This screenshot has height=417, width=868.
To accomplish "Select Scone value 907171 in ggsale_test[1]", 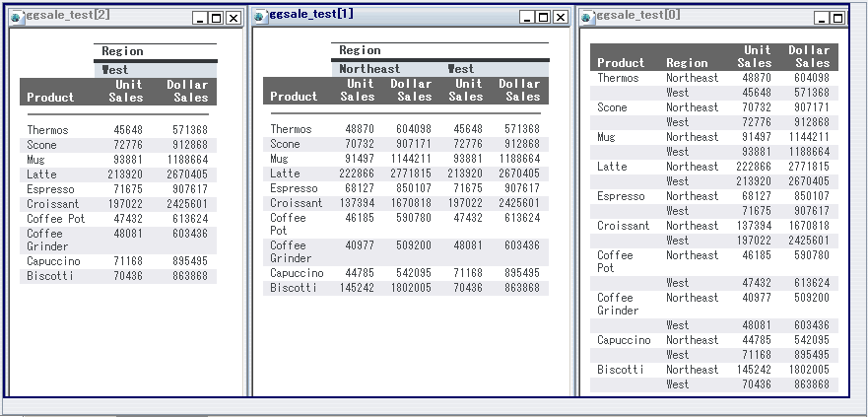I will pos(414,144).
